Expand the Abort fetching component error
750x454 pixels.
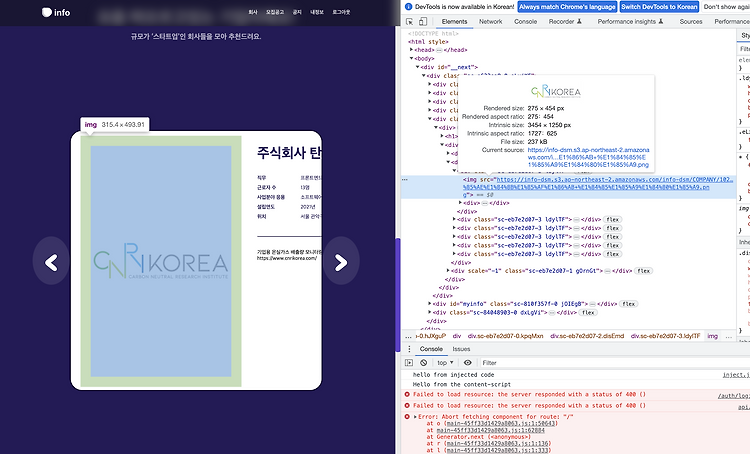(415, 417)
